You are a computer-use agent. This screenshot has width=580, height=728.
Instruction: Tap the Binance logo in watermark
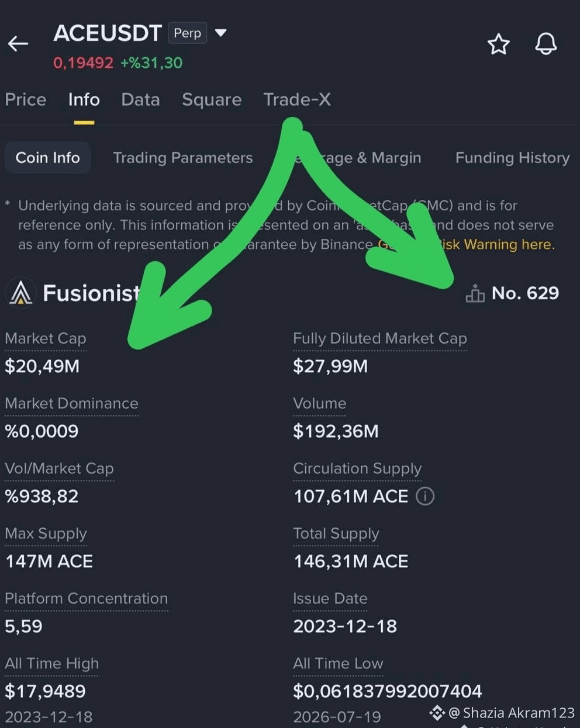click(437, 713)
